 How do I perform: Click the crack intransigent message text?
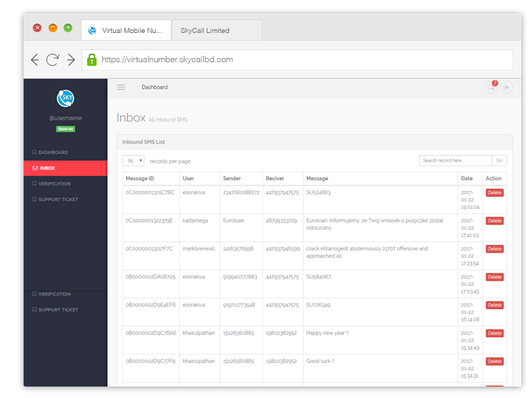367,252
